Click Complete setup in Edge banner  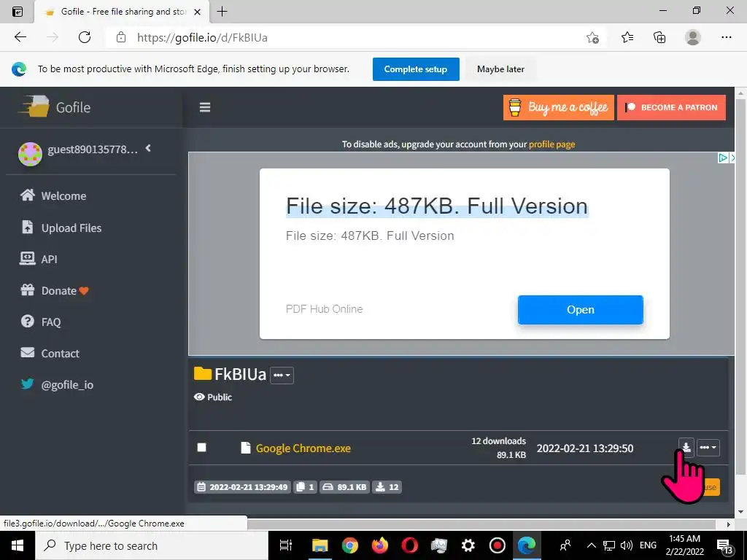416,69
